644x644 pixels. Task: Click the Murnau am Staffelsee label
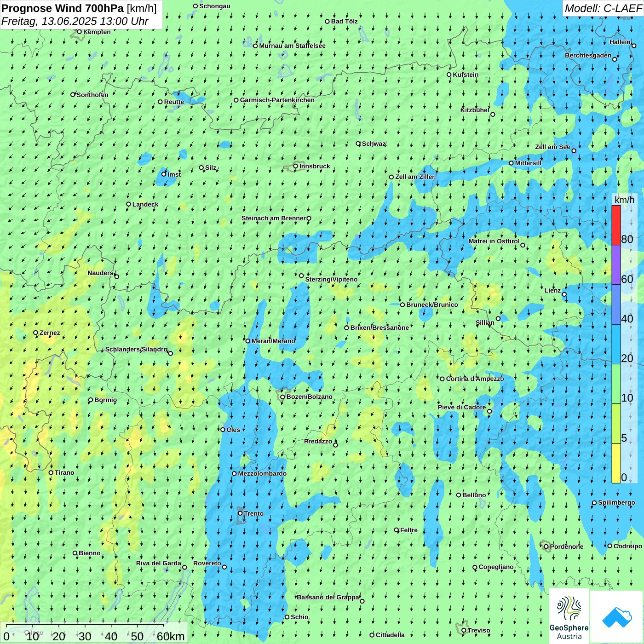(292, 46)
